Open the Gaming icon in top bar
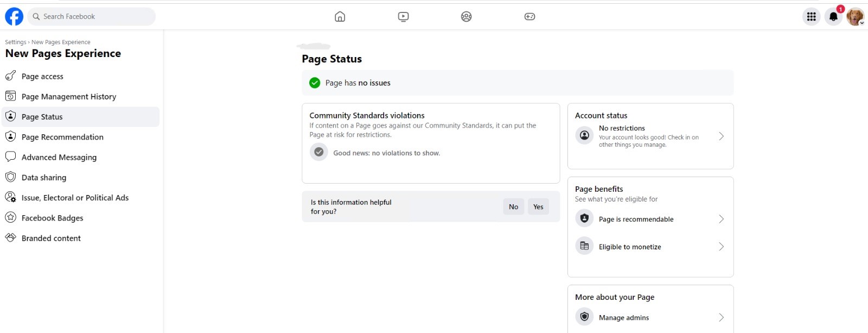The width and height of the screenshot is (868, 333). click(529, 16)
